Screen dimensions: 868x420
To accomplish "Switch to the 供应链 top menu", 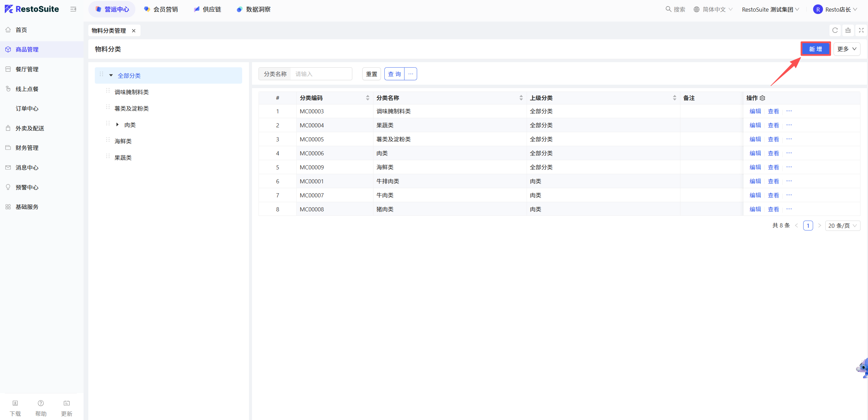I will [x=208, y=9].
